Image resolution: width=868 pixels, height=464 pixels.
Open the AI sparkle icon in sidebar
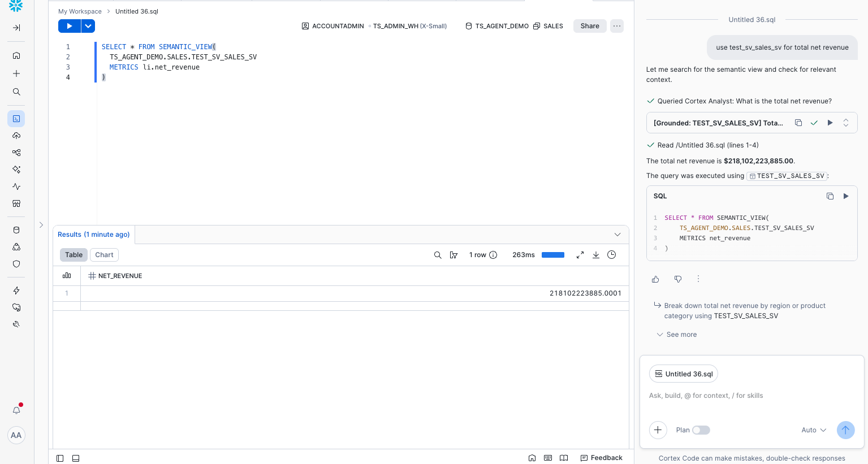[x=16, y=170]
